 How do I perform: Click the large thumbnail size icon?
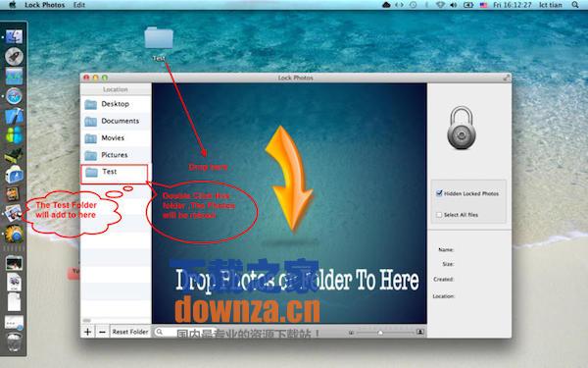(x=420, y=332)
